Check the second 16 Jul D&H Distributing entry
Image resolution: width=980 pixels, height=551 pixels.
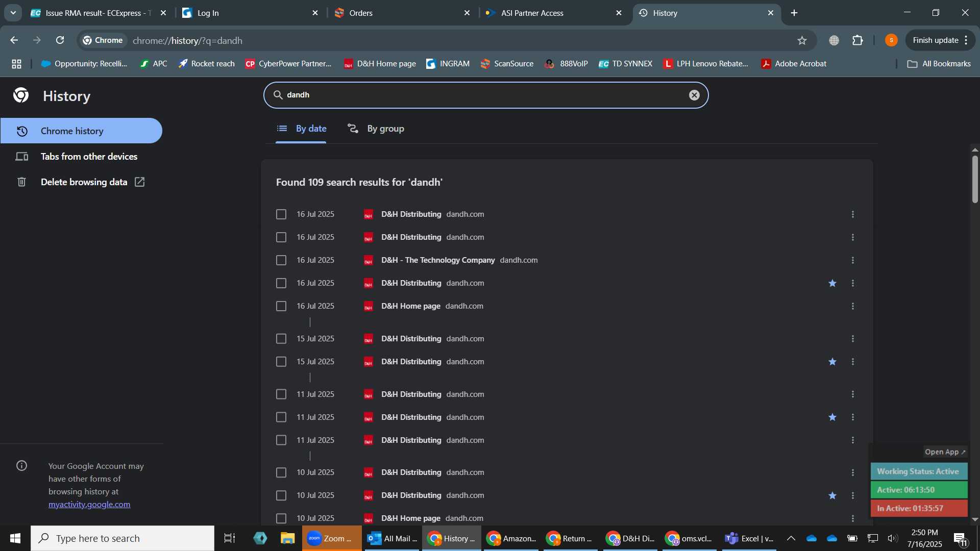[x=281, y=237]
